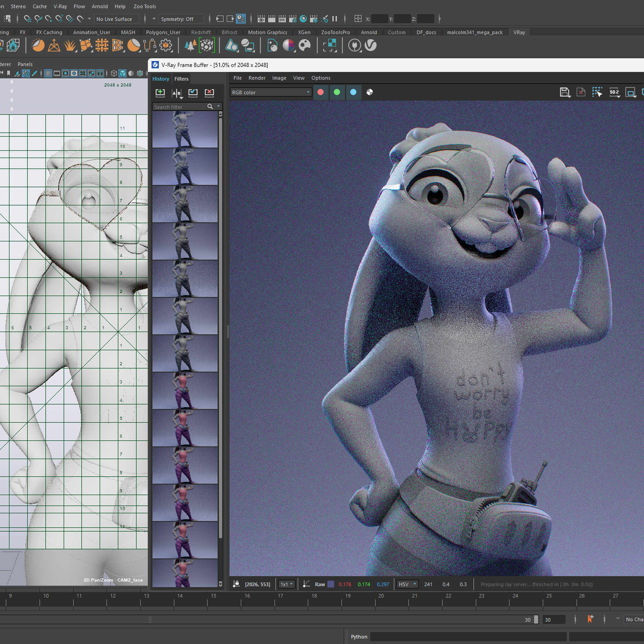
Task: Open the No Live Surface dropdown
Action: click(x=116, y=19)
